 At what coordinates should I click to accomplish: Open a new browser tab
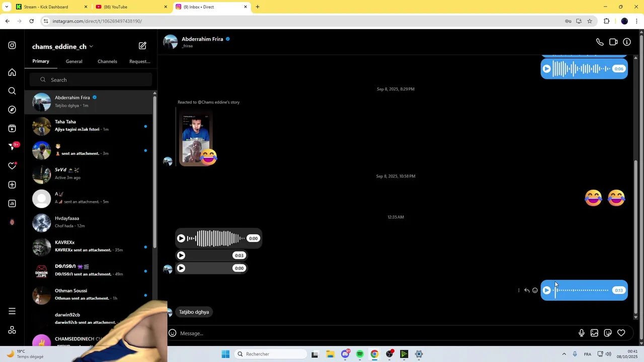[258, 7]
